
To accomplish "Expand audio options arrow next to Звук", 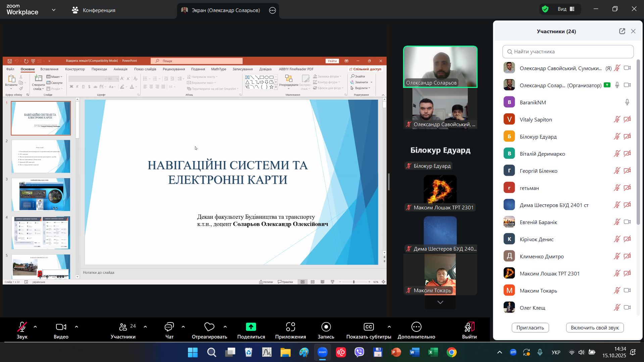I will [x=35, y=327].
